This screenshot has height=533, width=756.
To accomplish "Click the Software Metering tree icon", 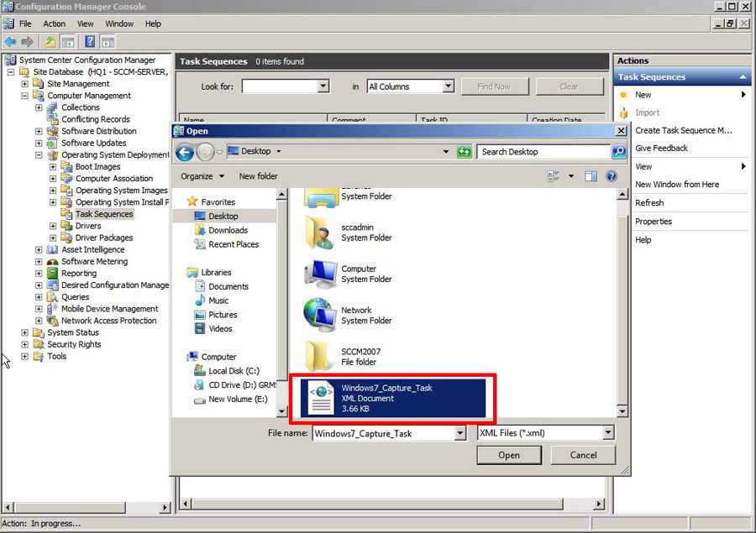I will (52, 262).
